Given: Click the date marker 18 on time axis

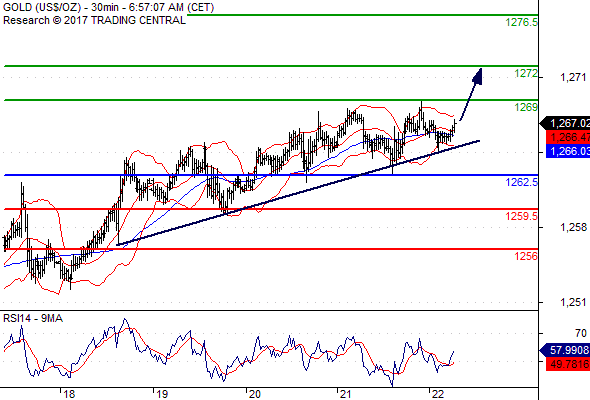Looking at the screenshot, I should coord(69,394).
